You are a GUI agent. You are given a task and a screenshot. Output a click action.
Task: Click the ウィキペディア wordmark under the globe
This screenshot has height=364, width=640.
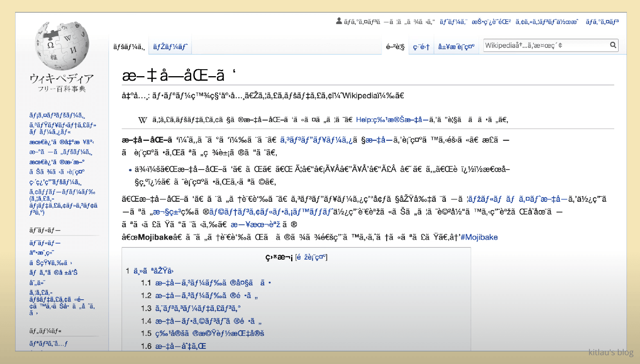[x=62, y=78]
